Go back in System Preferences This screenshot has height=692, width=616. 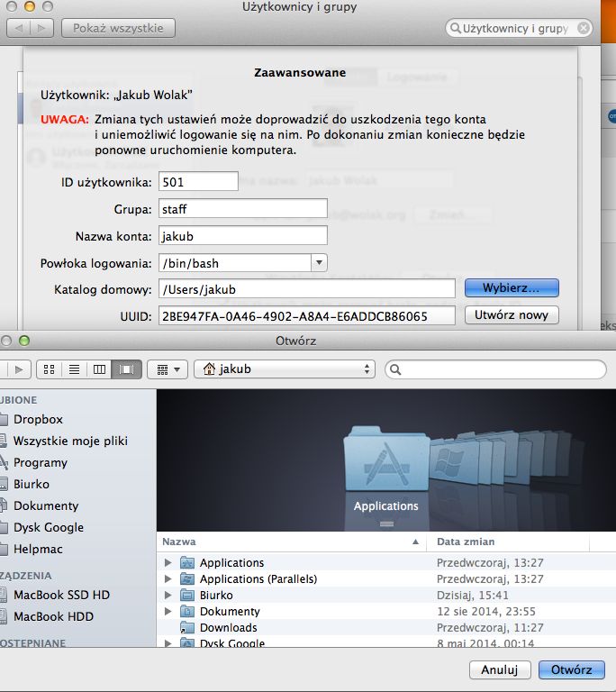(19, 28)
